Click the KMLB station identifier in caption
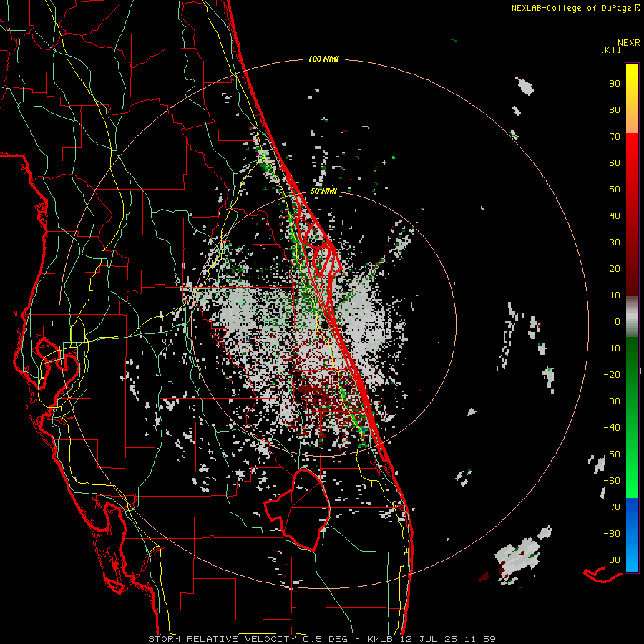Screen dimensions: 644x644 point(379,639)
